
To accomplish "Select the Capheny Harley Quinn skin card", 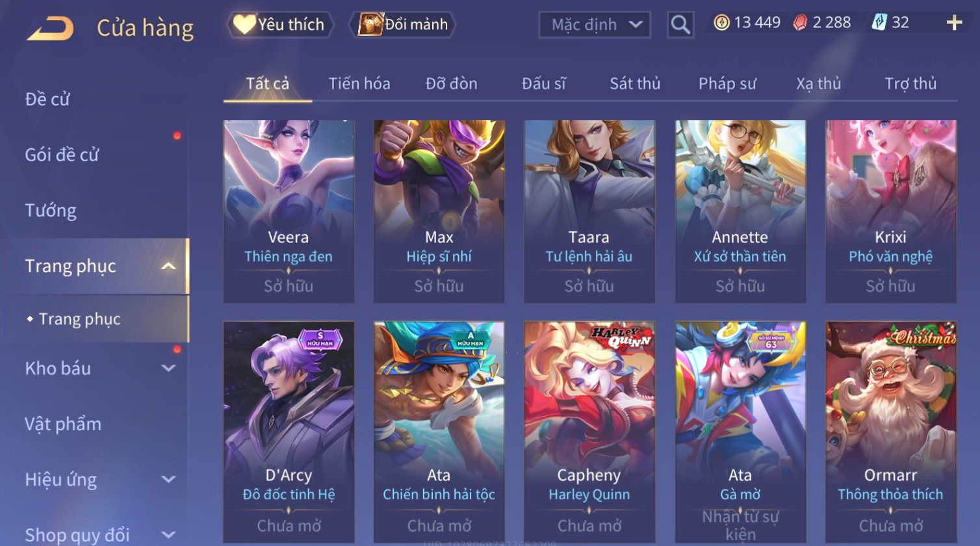I will tap(589, 432).
